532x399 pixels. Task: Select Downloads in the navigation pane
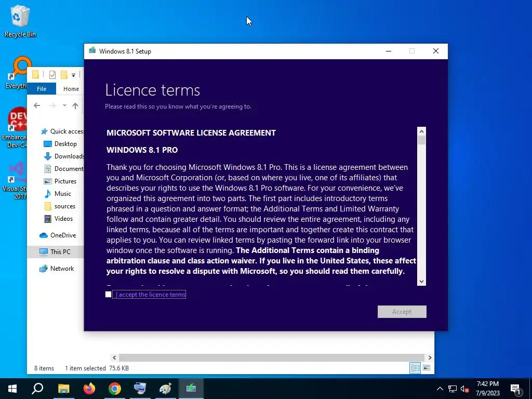coord(64,156)
